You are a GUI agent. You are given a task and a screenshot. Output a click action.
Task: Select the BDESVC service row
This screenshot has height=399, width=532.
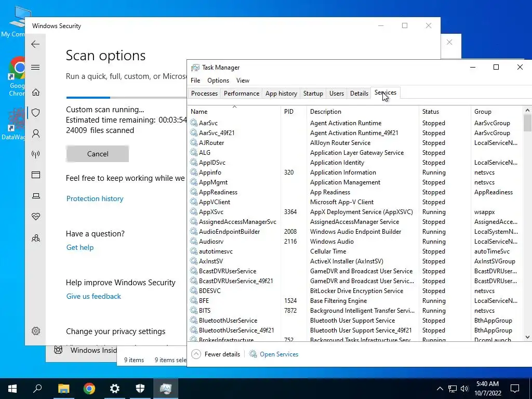tap(356, 291)
